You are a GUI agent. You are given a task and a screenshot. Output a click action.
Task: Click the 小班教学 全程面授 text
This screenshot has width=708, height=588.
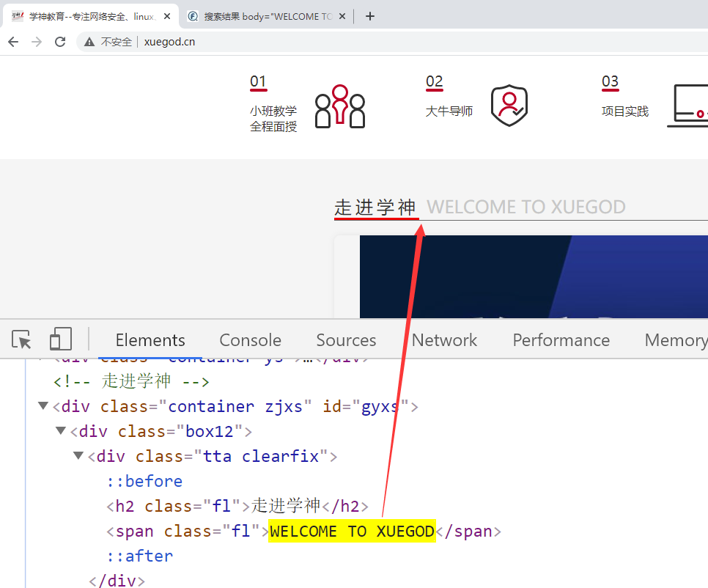(273, 119)
